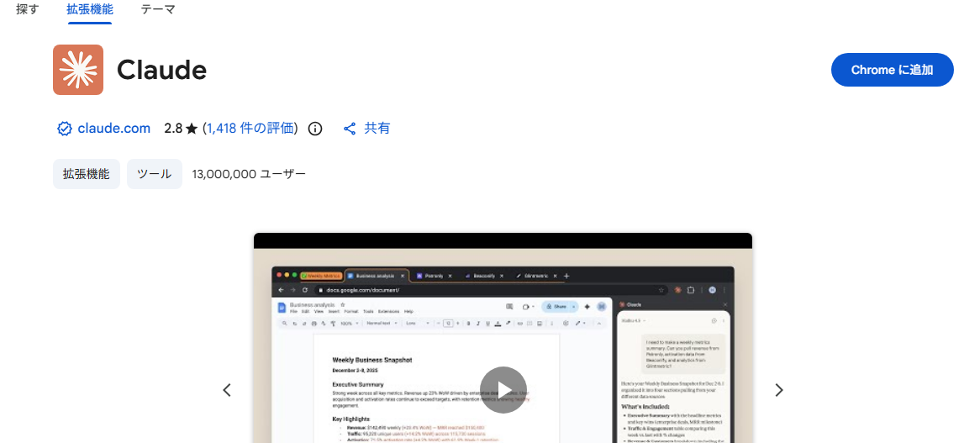Open the 1,418 件の評価 ratings link
This screenshot has width=980, height=443.
click(x=250, y=129)
